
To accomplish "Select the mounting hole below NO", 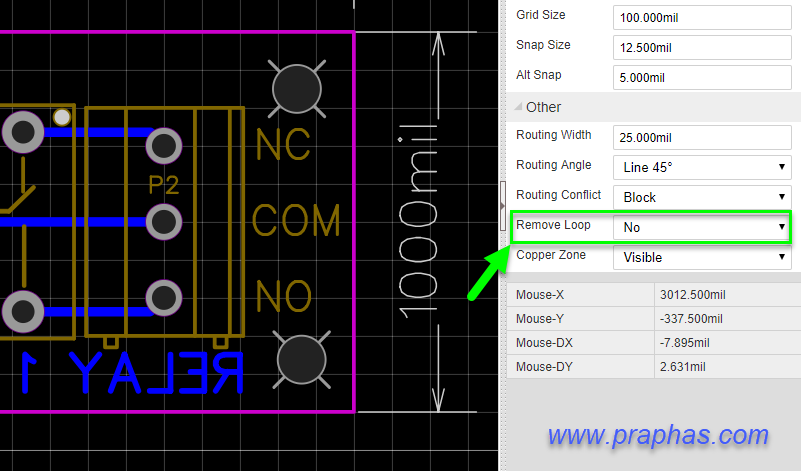I will [301, 360].
